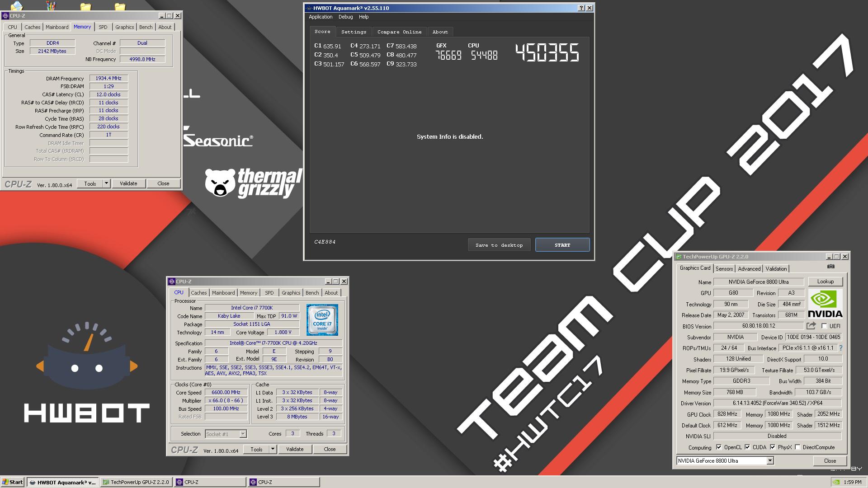Click the GPU-Z title bar icon
This screenshot has height=488, width=868.
click(x=678, y=257)
